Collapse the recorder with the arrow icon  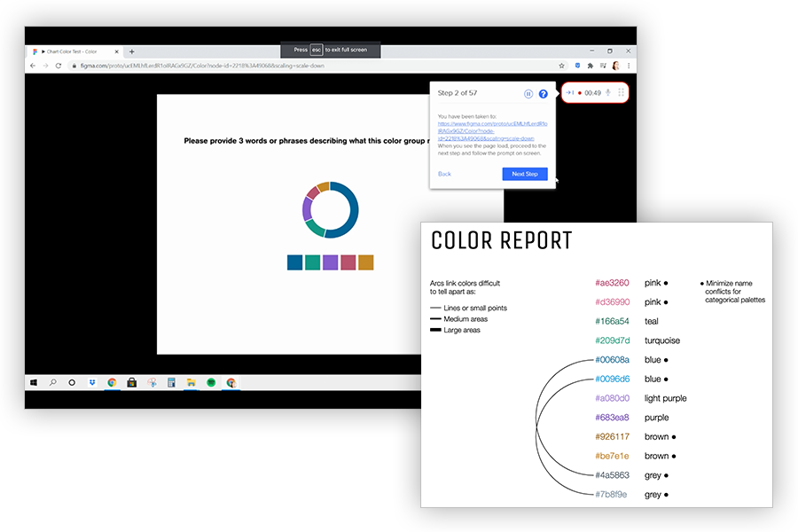(x=570, y=92)
